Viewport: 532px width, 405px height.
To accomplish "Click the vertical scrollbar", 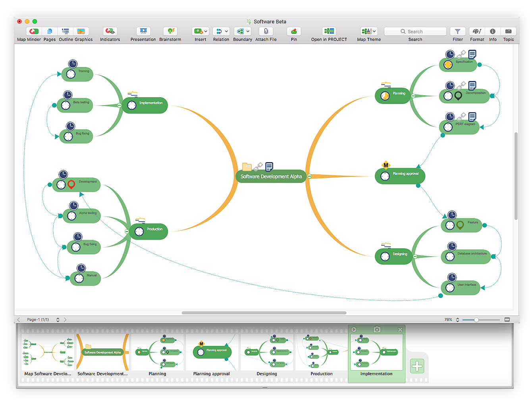I will tap(516, 176).
